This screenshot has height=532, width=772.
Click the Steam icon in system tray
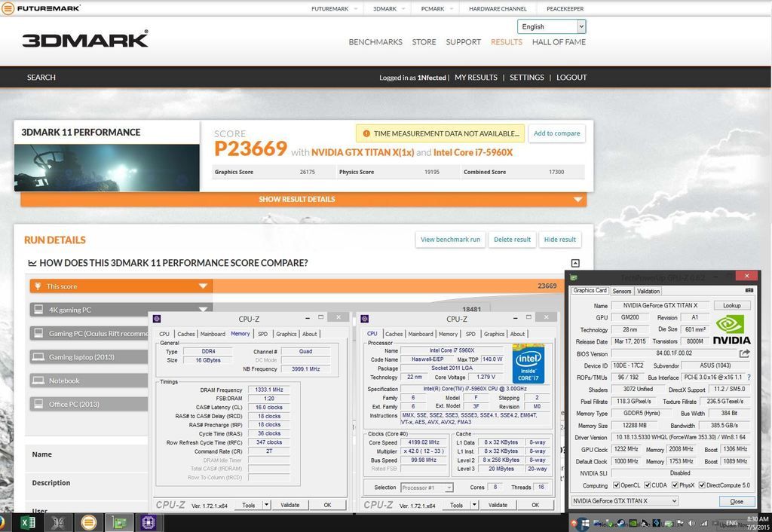(620, 523)
